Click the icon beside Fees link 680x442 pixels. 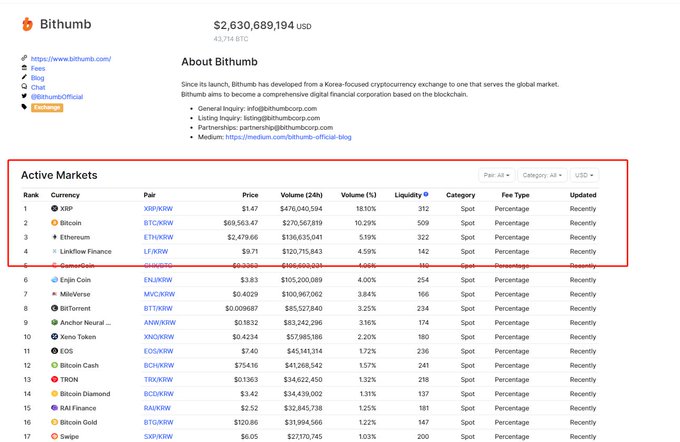[x=24, y=68]
